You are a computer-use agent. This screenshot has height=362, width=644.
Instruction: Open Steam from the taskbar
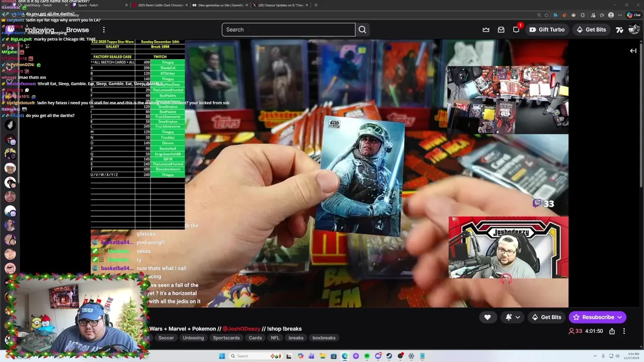[389, 356]
